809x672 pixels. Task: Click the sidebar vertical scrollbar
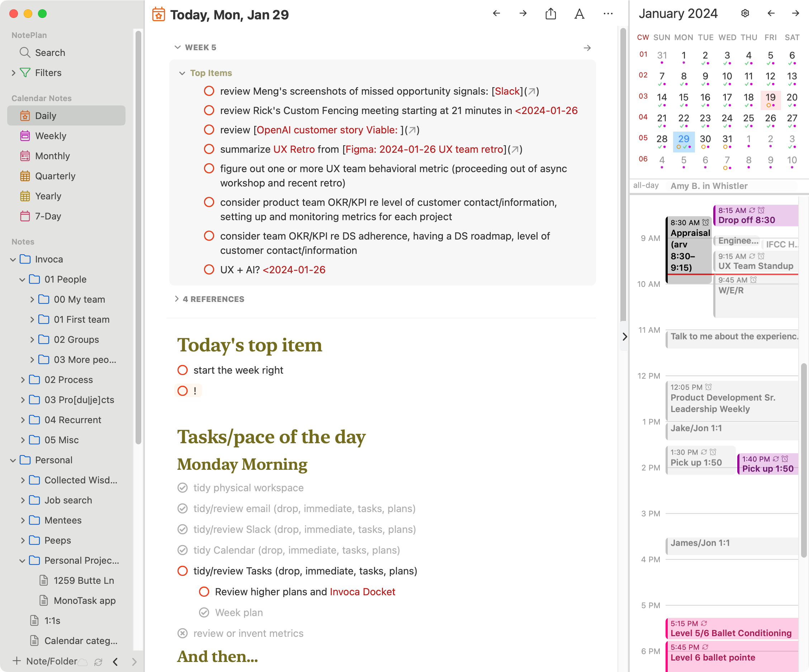click(138, 238)
